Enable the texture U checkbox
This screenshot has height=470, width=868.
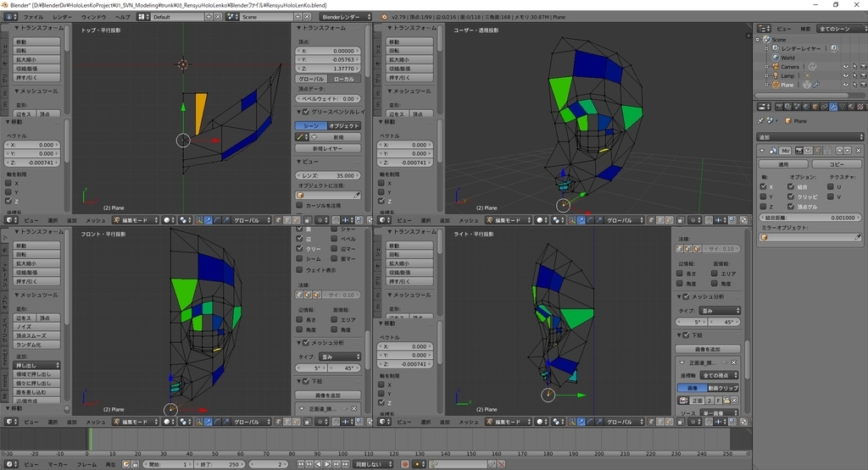[831, 187]
